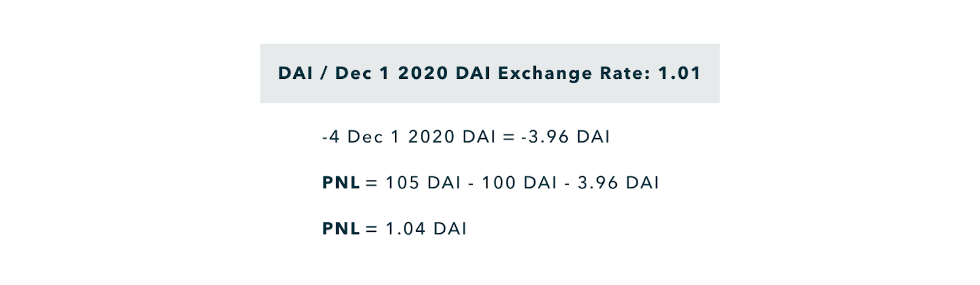This screenshot has height=285, width=980.
Task: Click the gray exchange rate header box
Action: (489, 73)
